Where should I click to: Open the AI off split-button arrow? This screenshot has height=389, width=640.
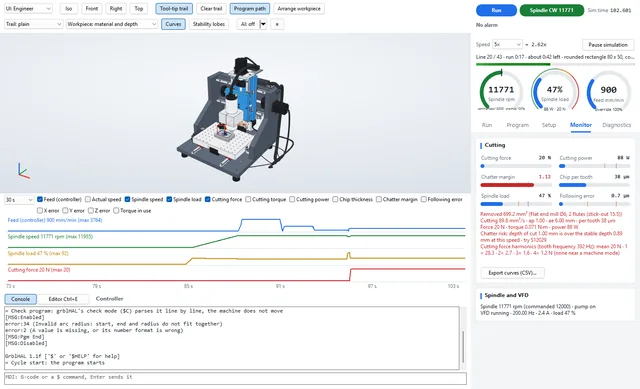tap(263, 24)
